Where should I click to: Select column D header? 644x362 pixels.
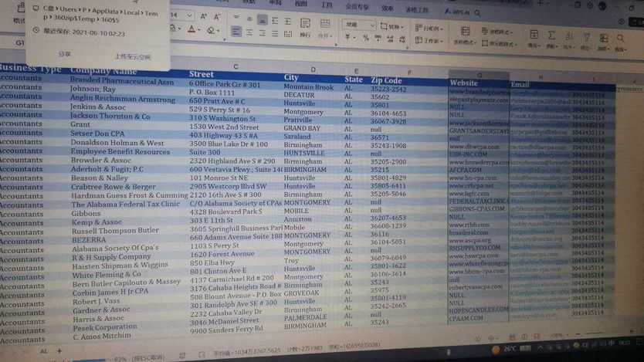[313, 69]
